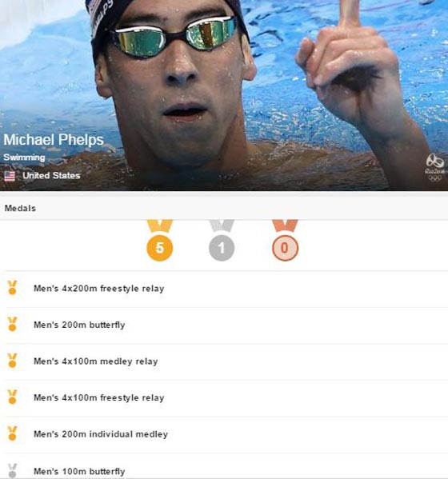
Task: Click the gold medal icon beside 4x100m medley relay
Action: point(12,361)
